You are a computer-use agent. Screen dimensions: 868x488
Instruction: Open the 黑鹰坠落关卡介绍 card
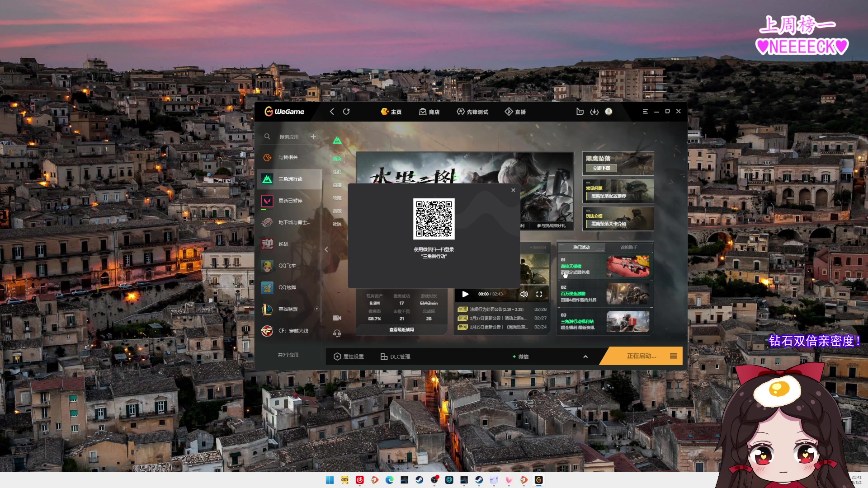[618, 219]
